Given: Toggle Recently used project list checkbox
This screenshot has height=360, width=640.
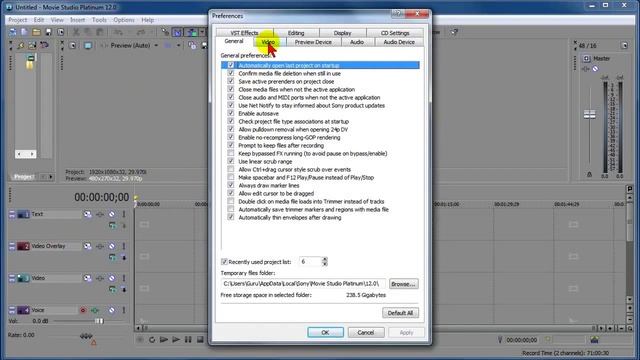Looking at the screenshot, I should 224,262.
